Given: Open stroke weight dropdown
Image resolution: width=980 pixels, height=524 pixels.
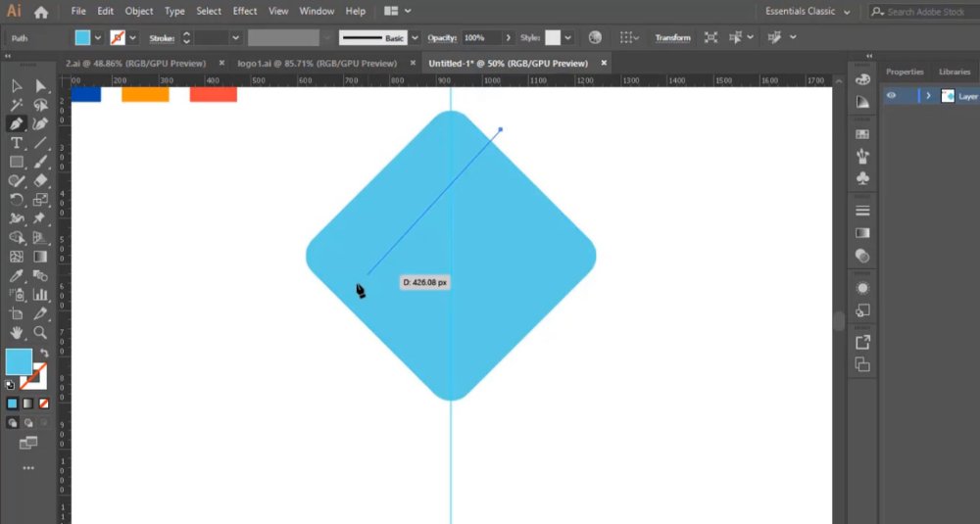Looking at the screenshot, I should (235, 38).
